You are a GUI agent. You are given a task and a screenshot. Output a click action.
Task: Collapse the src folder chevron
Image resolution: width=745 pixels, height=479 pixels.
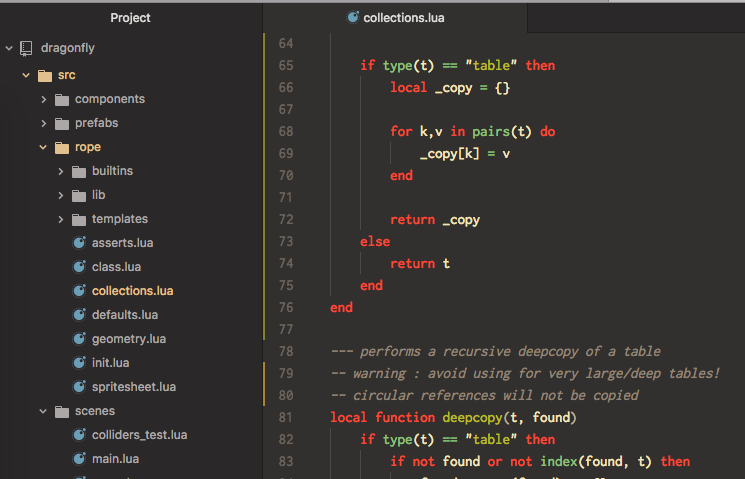[x=26, y=75]
